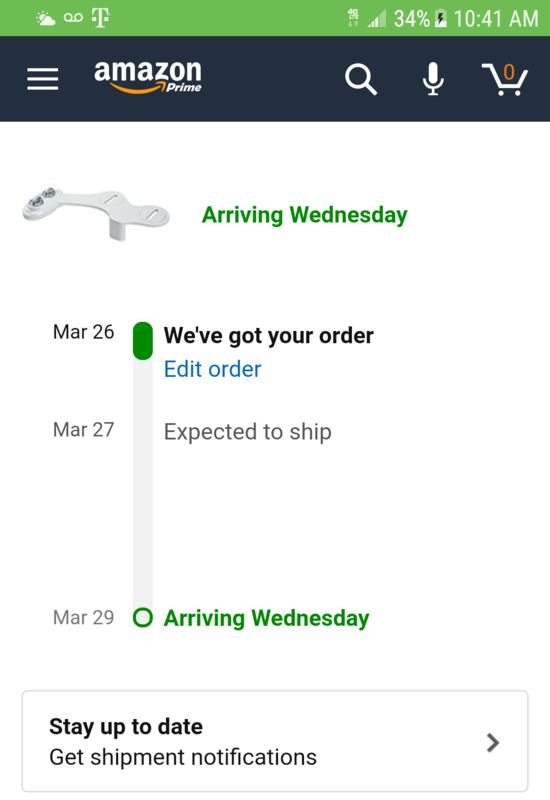Tap the T-Mobile status bar icon
Screen dimensions: 550x800
(x=101, y=18)
